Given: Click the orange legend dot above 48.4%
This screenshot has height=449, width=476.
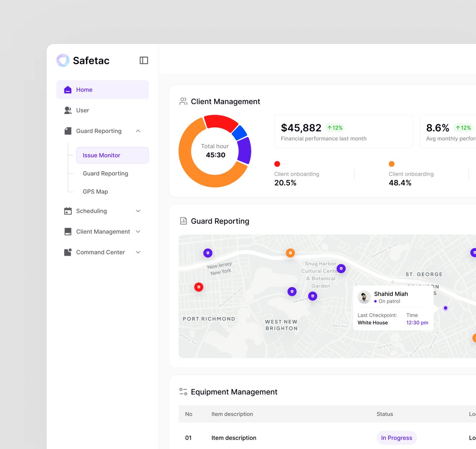Looking at the screenshot, I should 392,164.
